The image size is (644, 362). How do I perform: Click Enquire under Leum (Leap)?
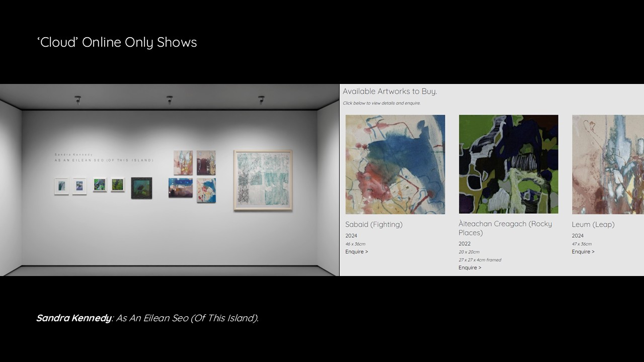(583, 251)
